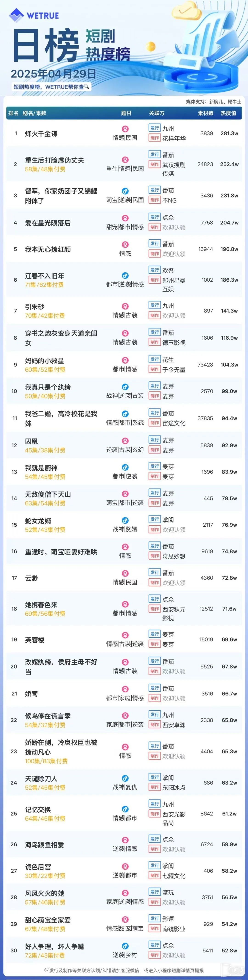Select the 素材数 column header
248x980 pixels.
pyautogui.click(x=206, y=113)
